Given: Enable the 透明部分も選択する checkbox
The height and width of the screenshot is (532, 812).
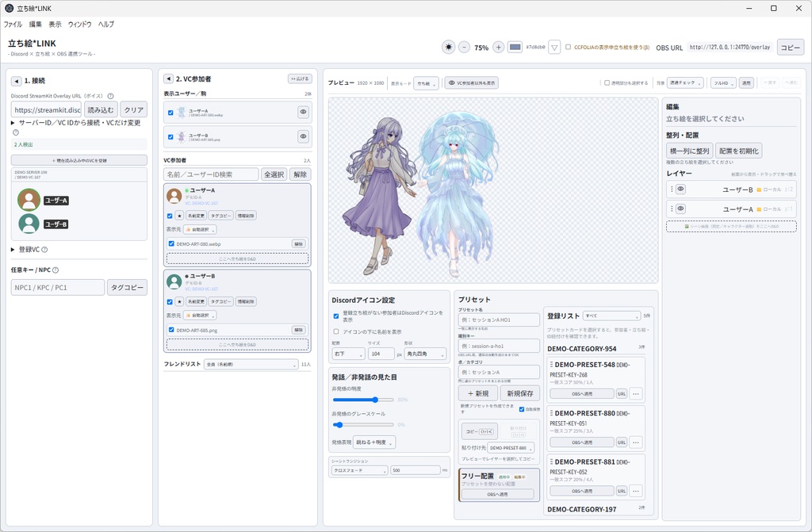Looking at the screenshot, I should click(x=607, y=83).
